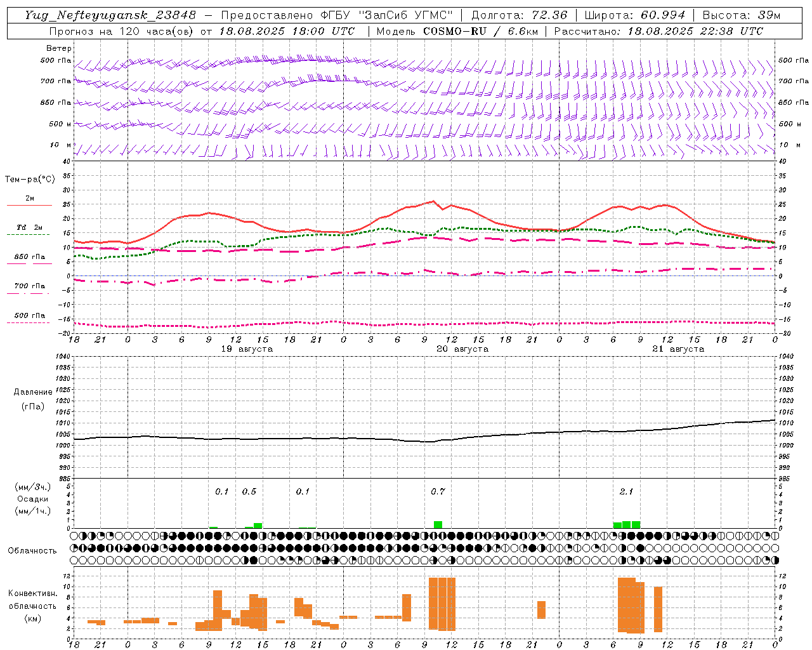Click the Конвективн. label of convective cloud panel

pyautogui.click(x=32, y=594)
